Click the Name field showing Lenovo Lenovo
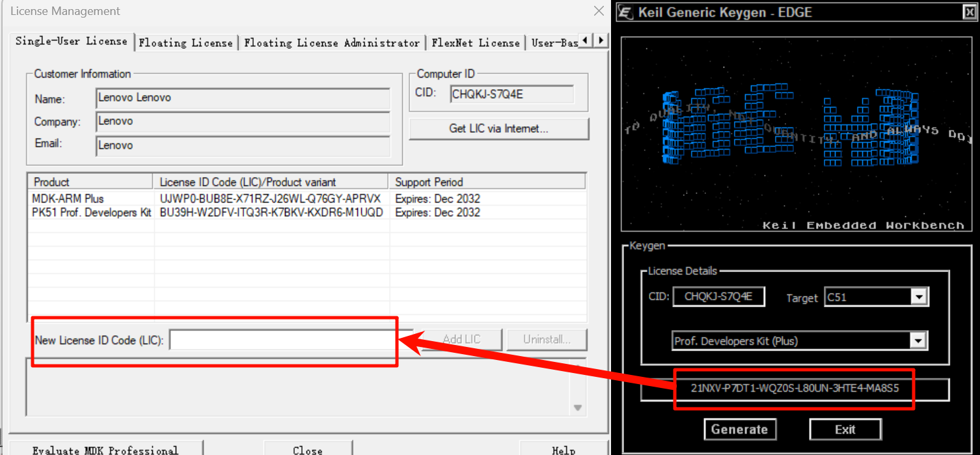The width and height of the screenshot is (980, 455). (243, 98)
